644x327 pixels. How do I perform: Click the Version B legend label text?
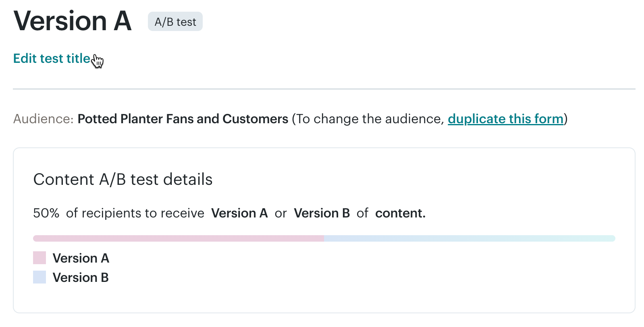click(81, 277)
